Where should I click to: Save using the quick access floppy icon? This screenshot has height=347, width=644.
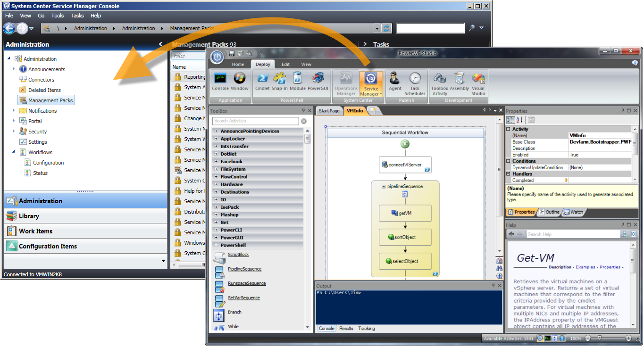(232, 53)
